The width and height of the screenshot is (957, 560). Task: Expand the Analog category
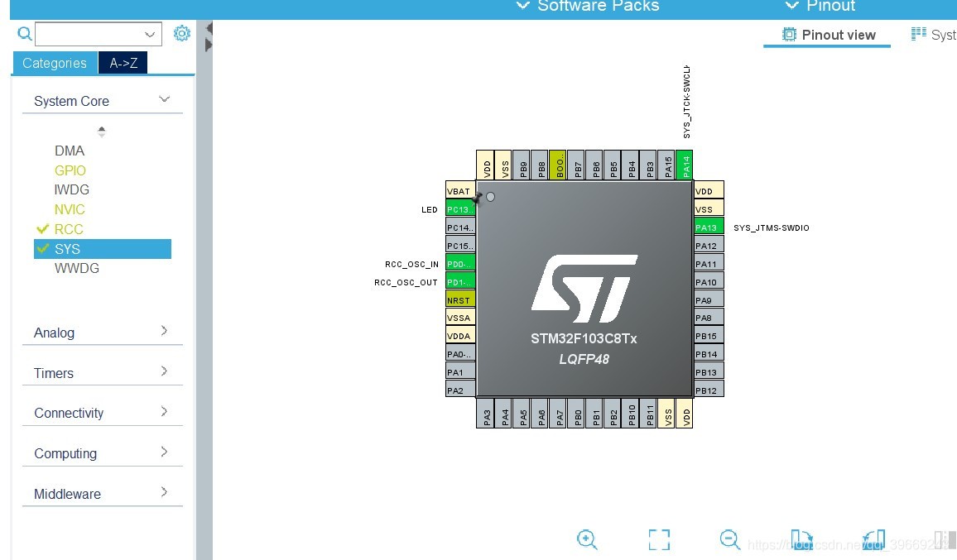[x=164, y=331]
